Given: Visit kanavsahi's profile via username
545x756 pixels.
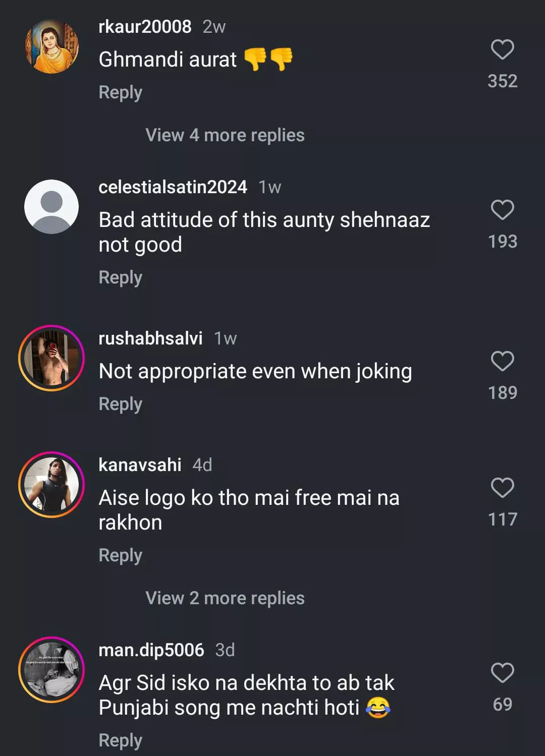Looking at the screenshot, I should [x=140, y=465].
